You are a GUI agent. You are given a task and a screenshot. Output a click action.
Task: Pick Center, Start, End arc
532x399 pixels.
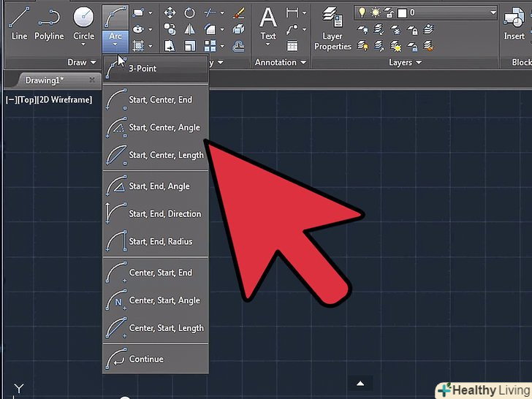pos(156,273)
